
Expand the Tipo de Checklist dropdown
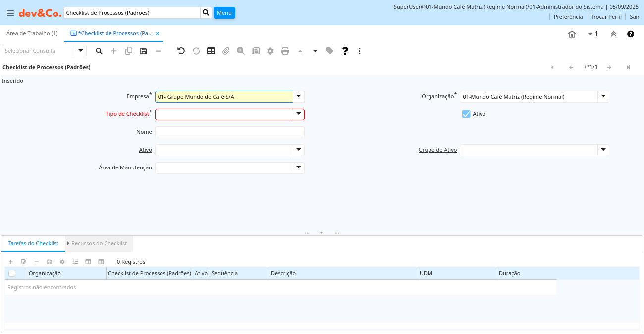click(x=298, y=114)
